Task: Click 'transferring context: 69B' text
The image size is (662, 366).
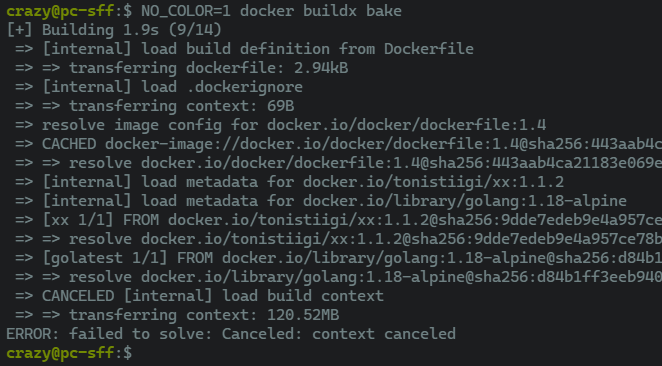Action: 182,106
